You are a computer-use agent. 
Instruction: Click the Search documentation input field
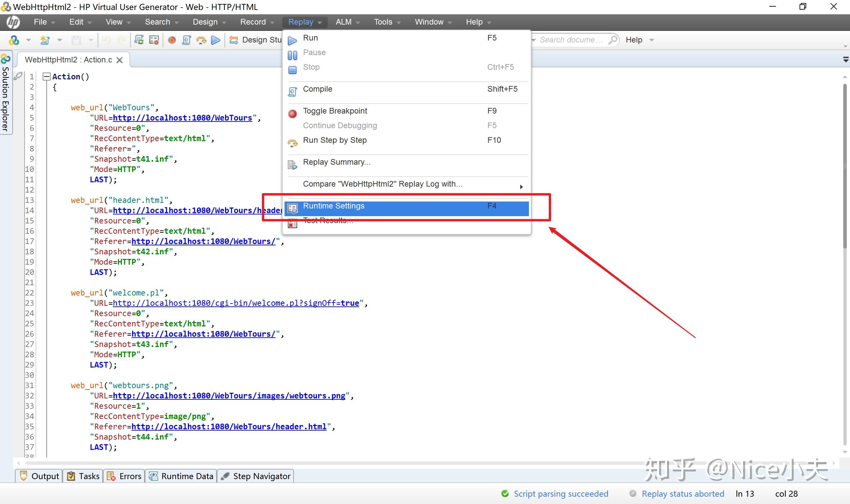571,40
